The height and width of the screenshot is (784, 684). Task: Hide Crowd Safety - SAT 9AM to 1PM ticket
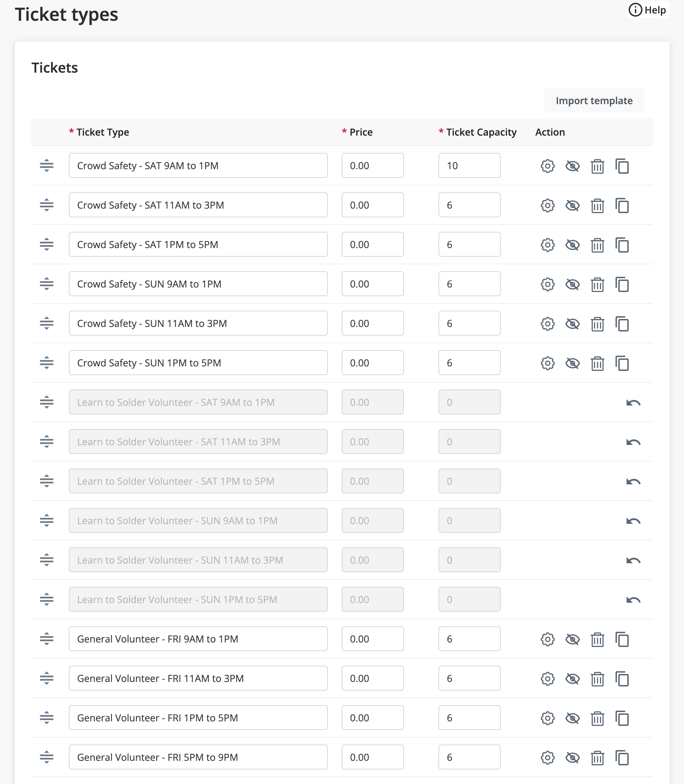[x=572, y=166]
